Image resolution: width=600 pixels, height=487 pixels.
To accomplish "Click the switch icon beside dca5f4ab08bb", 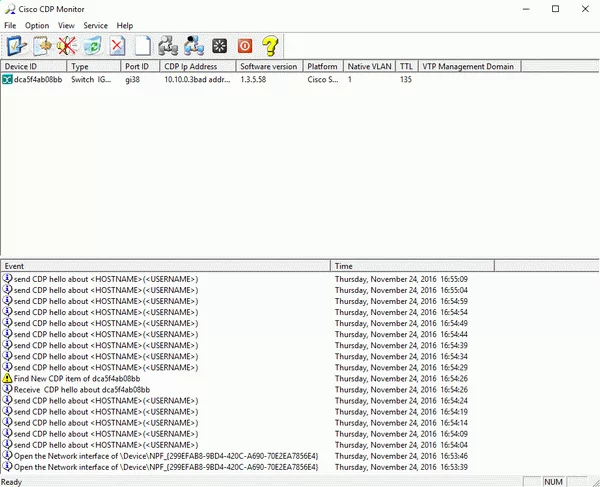I will point(7,80).
